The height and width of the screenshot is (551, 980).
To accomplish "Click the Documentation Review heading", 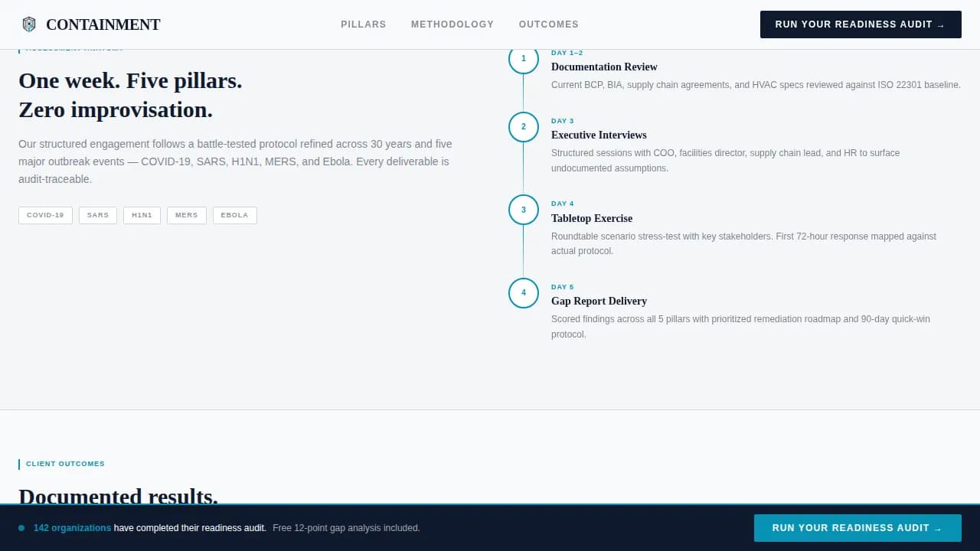I will pyautogui.click(x=604, y=67).
